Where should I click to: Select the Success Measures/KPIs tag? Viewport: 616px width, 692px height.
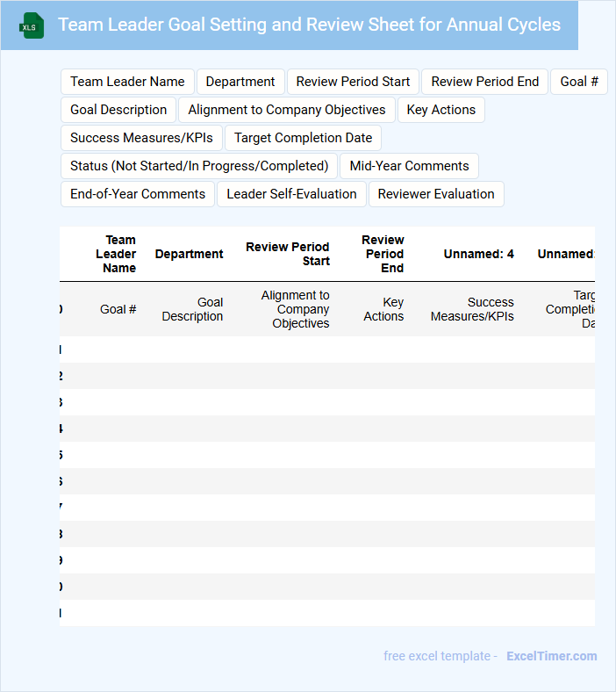pyautogui.click(x=141, y=138)
